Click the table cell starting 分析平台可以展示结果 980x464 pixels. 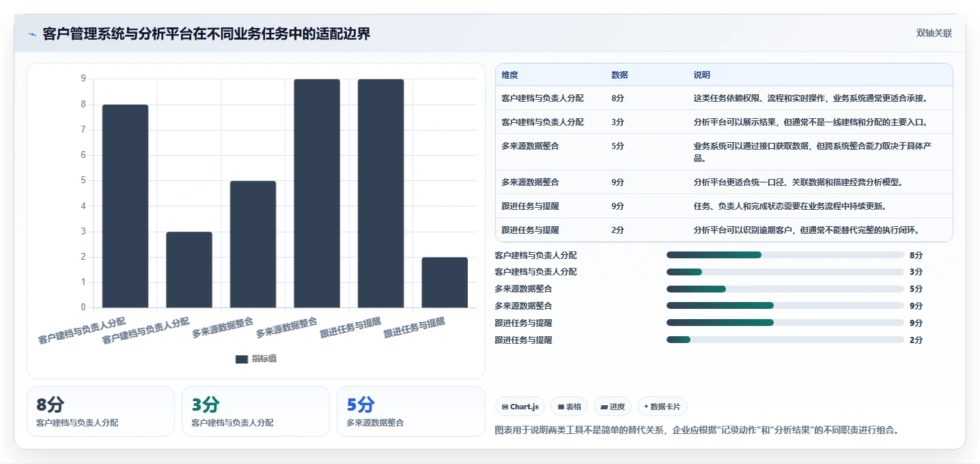[x=820, y=122]
